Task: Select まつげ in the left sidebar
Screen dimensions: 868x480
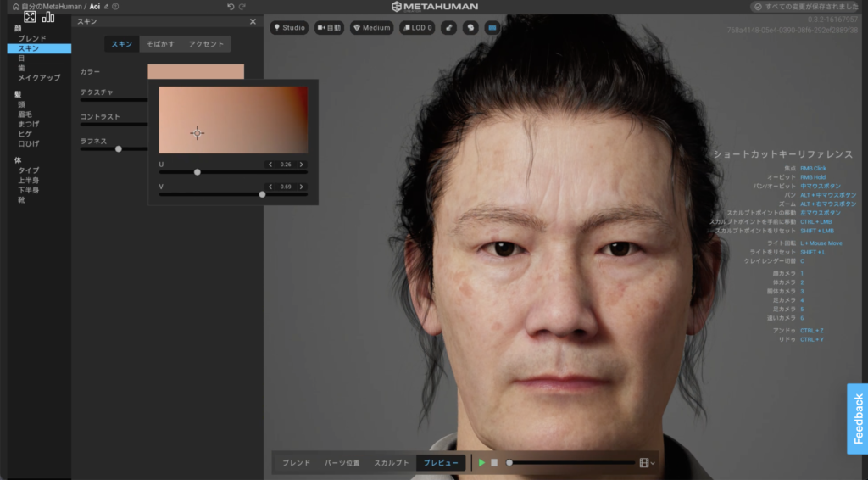Action: point(28,124)
